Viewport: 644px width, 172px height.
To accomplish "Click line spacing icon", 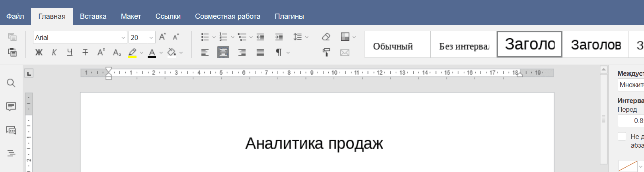I will tap(297, 37).
